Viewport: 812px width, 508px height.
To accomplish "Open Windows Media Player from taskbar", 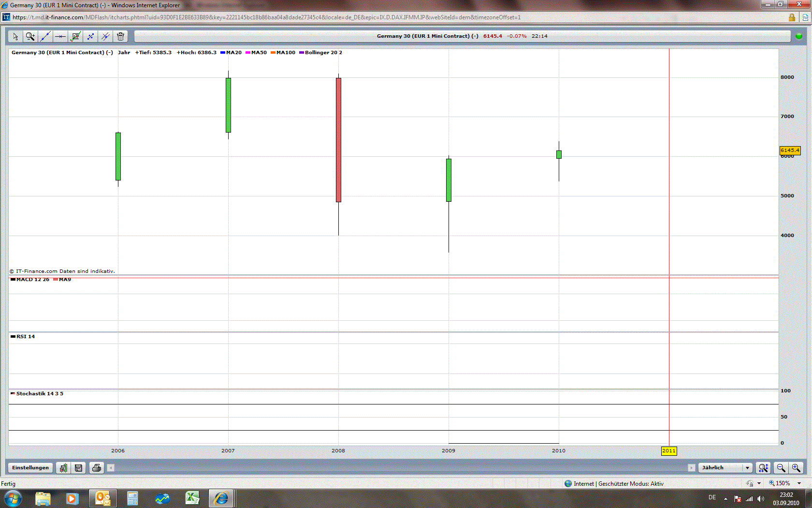I will (72, 498).
